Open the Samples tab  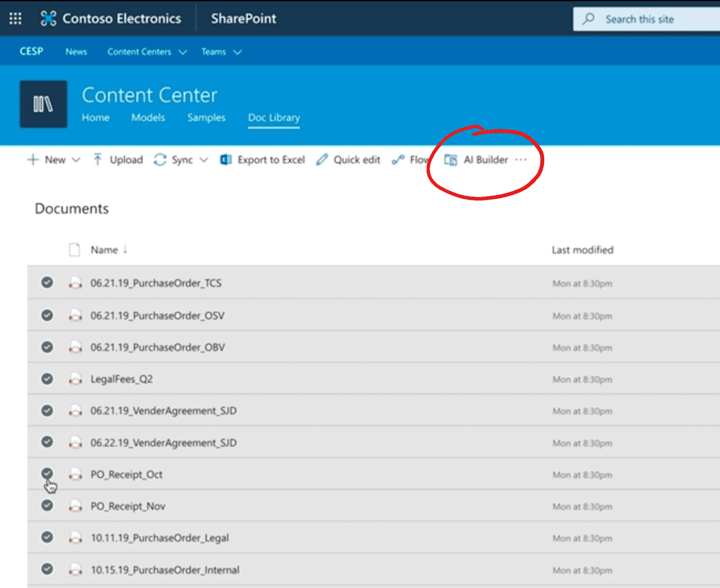pos(206,117)
